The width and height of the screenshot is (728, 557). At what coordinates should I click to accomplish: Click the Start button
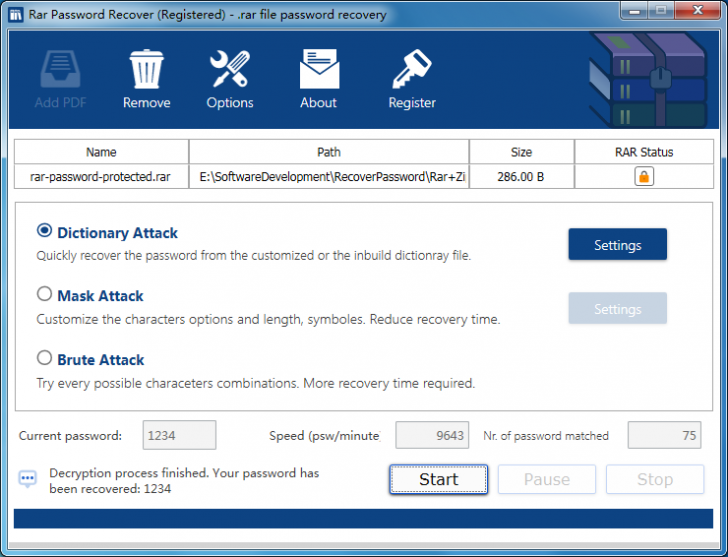(439, 479)
